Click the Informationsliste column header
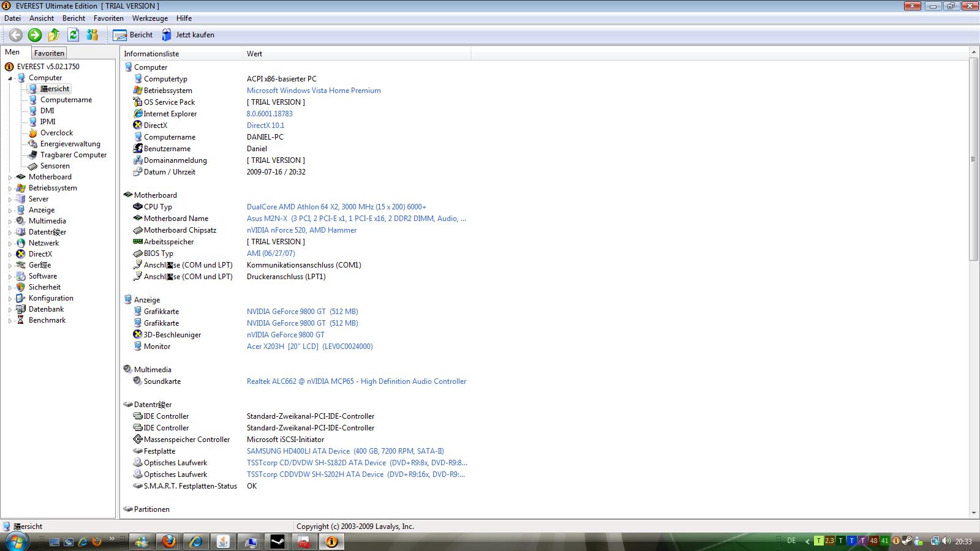Screen dimensions: 980x551 [x=182, y=54]
